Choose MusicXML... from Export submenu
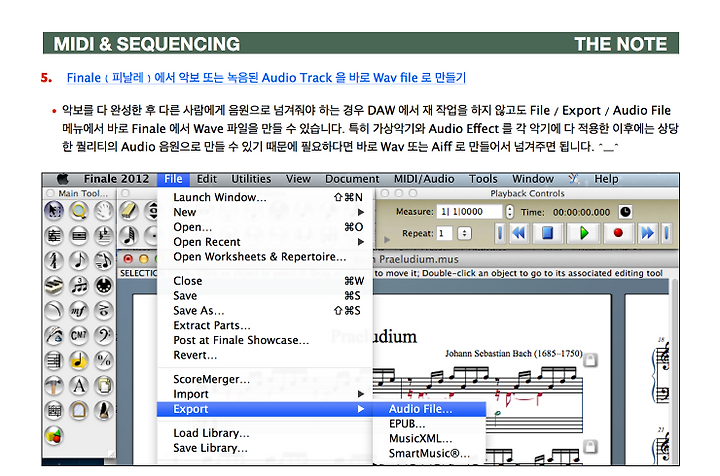720x476 pixels. coord(429,438)
